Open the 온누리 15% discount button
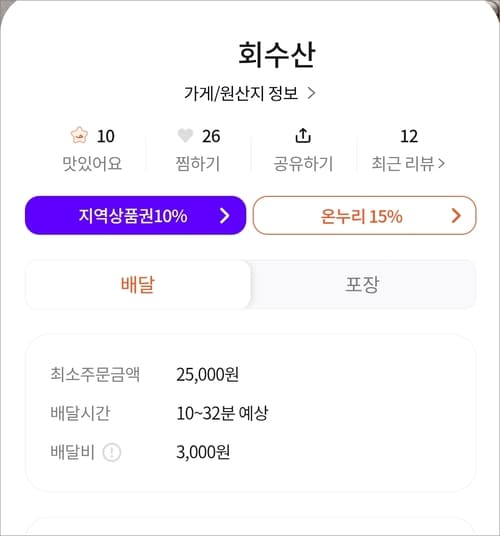 (364, 215)
